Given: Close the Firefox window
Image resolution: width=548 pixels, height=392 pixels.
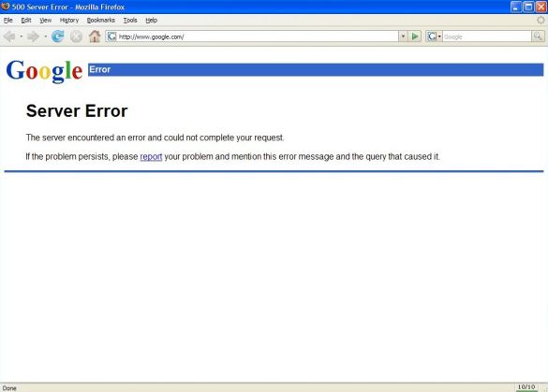Looking at the screenshot, I should (541, 7).
